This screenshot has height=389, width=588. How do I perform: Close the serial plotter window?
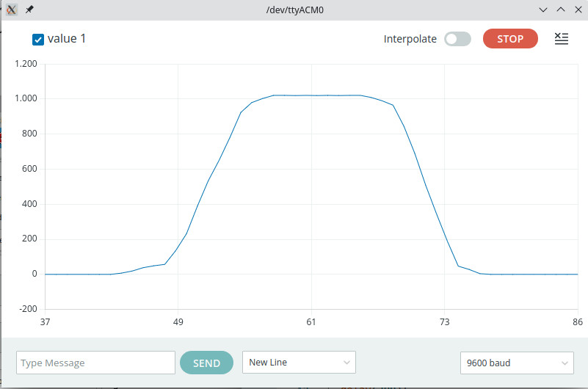point(576,10)
